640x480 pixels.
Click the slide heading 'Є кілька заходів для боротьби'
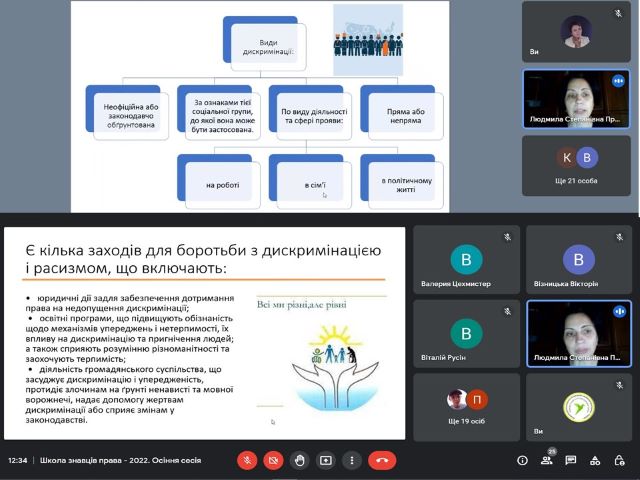pyautogui.click(x=203, y=259)
